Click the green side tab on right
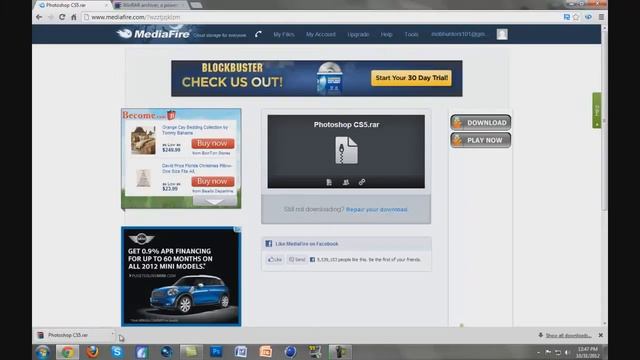640x360 pixels. pyautogui.click(x=597, y=111)
